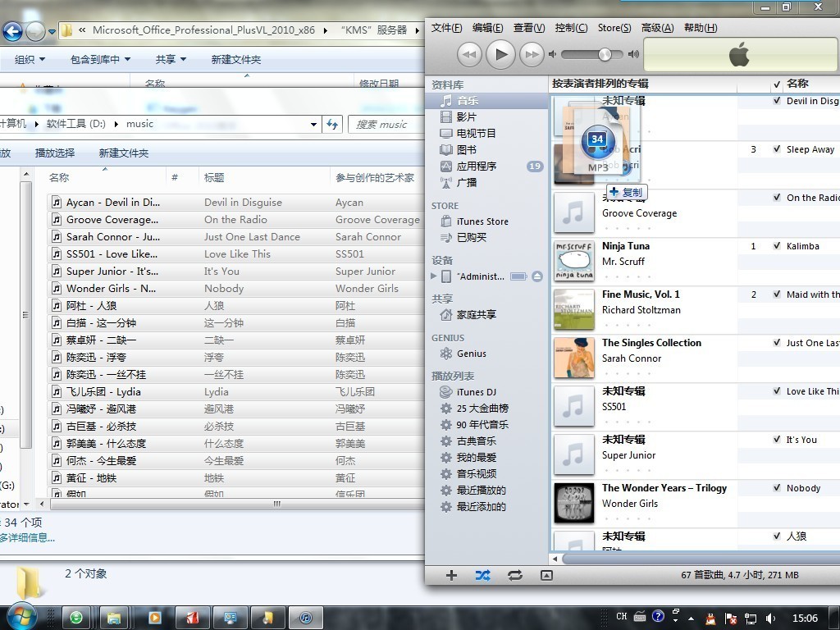Open 共享 dropdown in Explorer toolbar

tap(171, 59)
